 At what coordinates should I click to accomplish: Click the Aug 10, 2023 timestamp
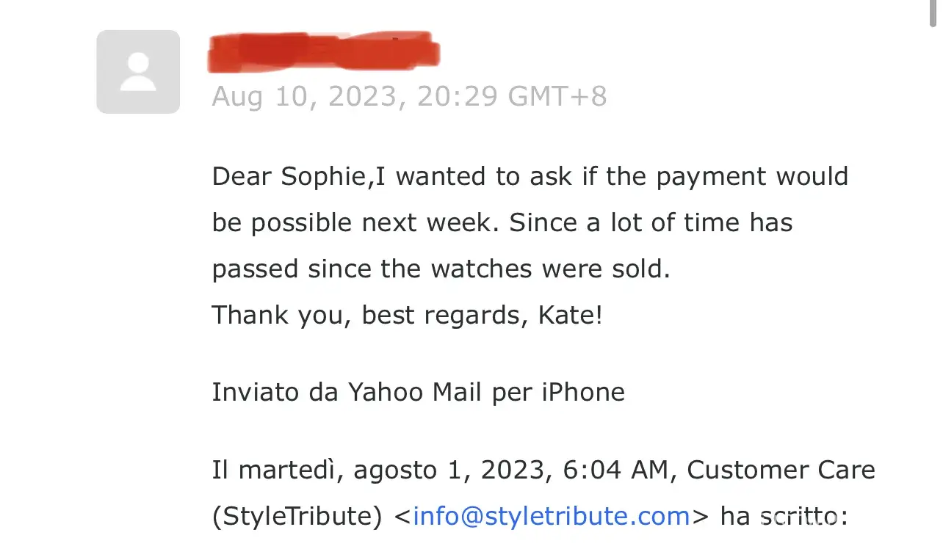tap(308, 97)
